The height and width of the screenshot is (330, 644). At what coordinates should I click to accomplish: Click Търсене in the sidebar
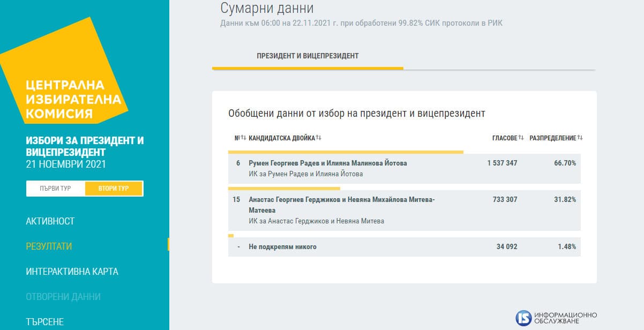(x=44, y=322)
